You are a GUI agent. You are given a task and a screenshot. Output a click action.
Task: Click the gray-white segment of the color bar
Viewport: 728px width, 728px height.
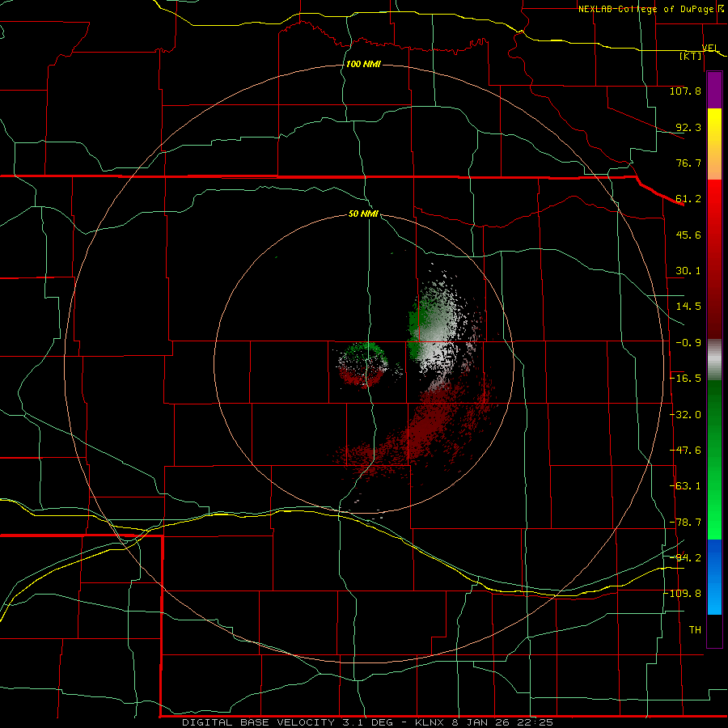tap(714, 360)
